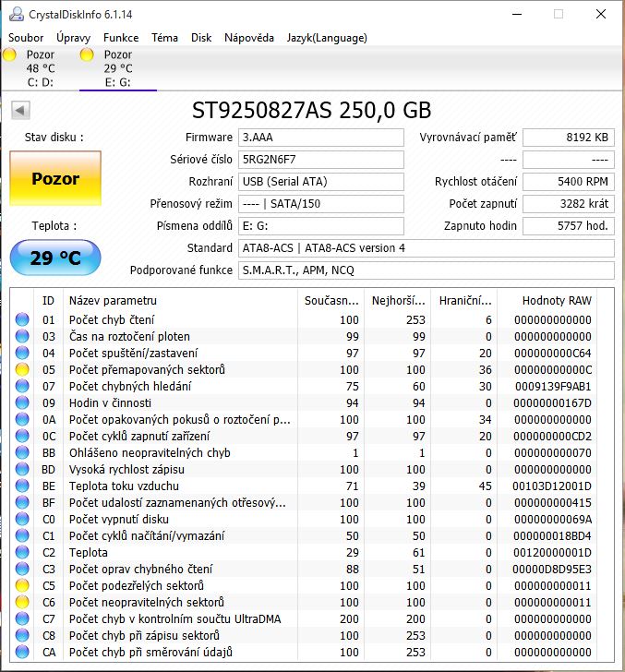
Task: Click the CrystalDiskInfo app icon in title bar
Action: pyautogui.click(x=17, y=14)
